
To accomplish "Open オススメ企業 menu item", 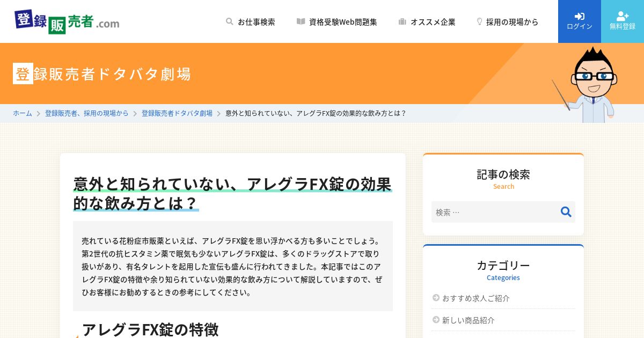I will click(x=427, y=21).
